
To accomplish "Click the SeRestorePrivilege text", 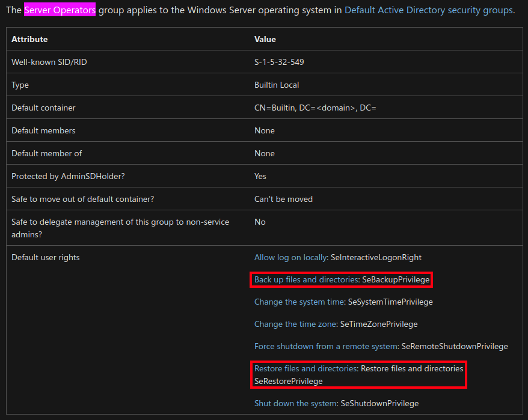I will click(289, 382).
